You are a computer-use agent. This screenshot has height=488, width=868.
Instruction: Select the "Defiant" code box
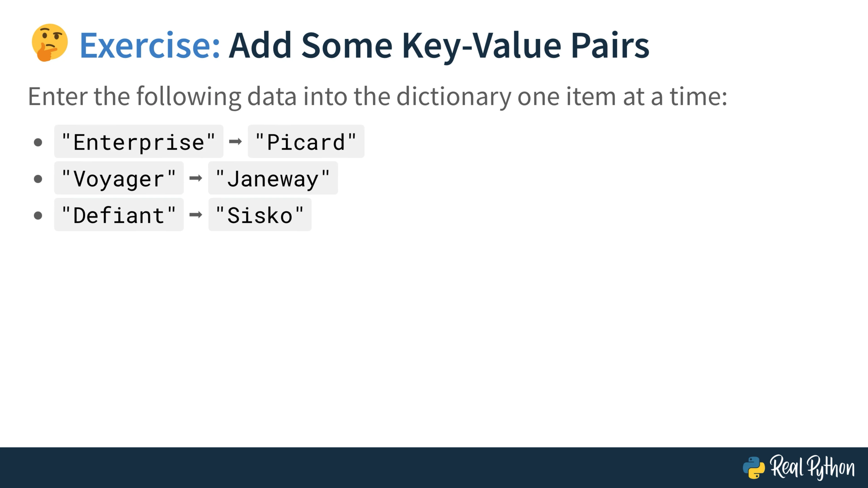119,215
